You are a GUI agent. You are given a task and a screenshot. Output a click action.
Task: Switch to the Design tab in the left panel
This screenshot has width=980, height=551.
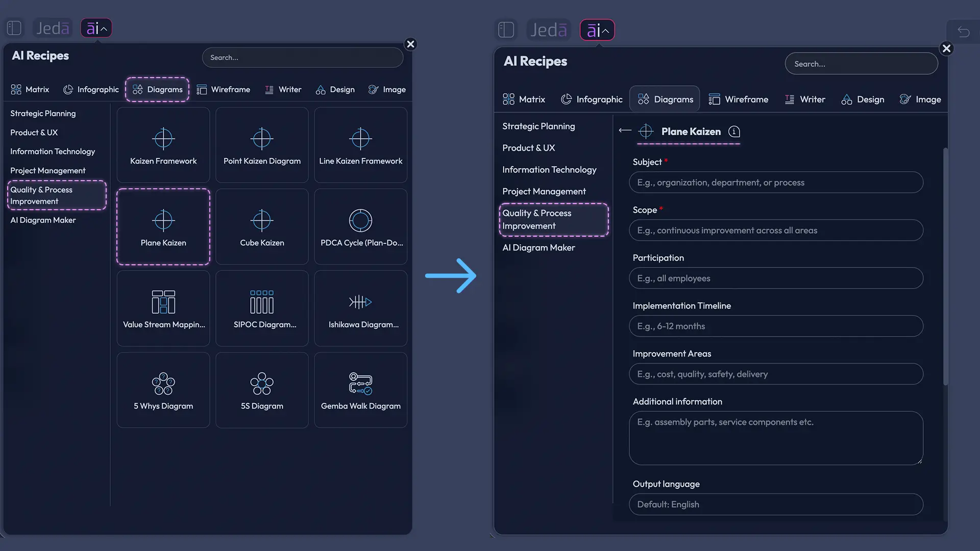(x=335, y=89)
